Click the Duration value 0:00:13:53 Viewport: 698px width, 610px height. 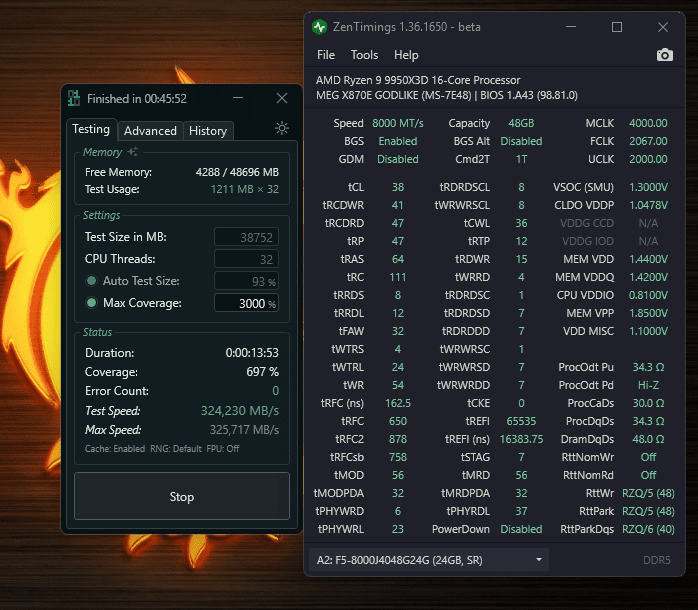[252, 353]
